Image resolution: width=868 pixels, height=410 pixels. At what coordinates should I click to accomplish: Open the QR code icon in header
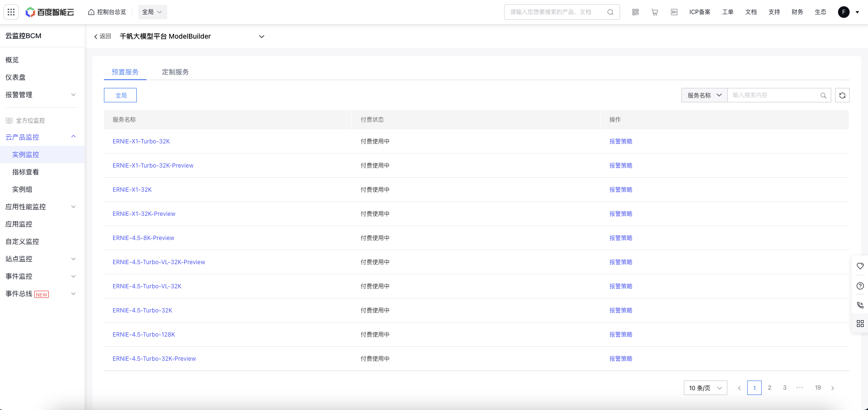click(x=636, y=12)
